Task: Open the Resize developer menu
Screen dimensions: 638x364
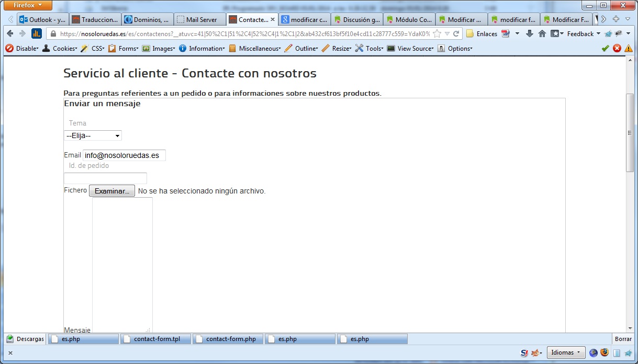Action: (336, 48)
